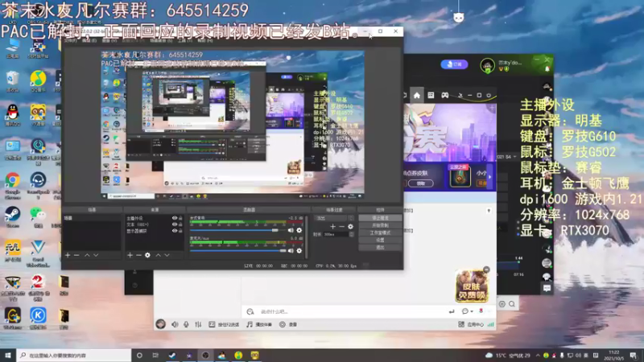Click search magnifier icon right of chat
The height and width of the screenshot is (362, 644).
(512, 304)
